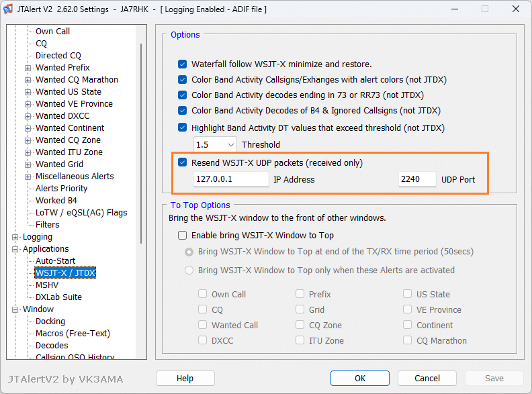Select Top only when these Alerts are activated

(x=189, y=270)
